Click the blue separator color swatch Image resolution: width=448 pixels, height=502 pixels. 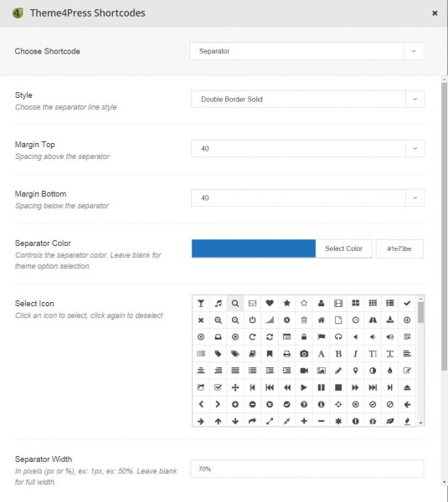[254, 248]
